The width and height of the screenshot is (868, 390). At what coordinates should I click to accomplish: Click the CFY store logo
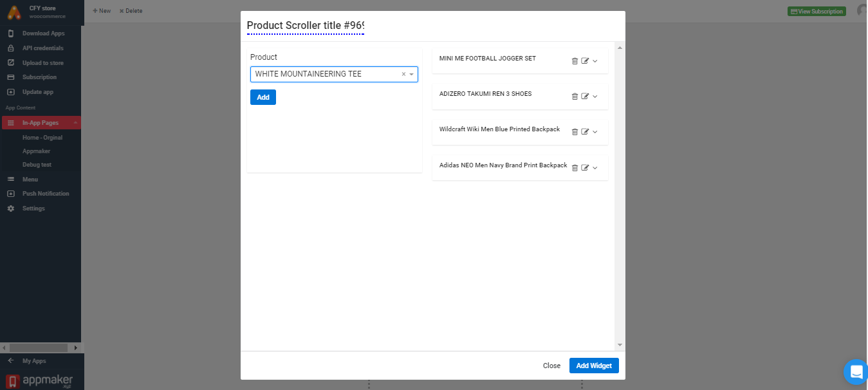[x=14, y=12]
